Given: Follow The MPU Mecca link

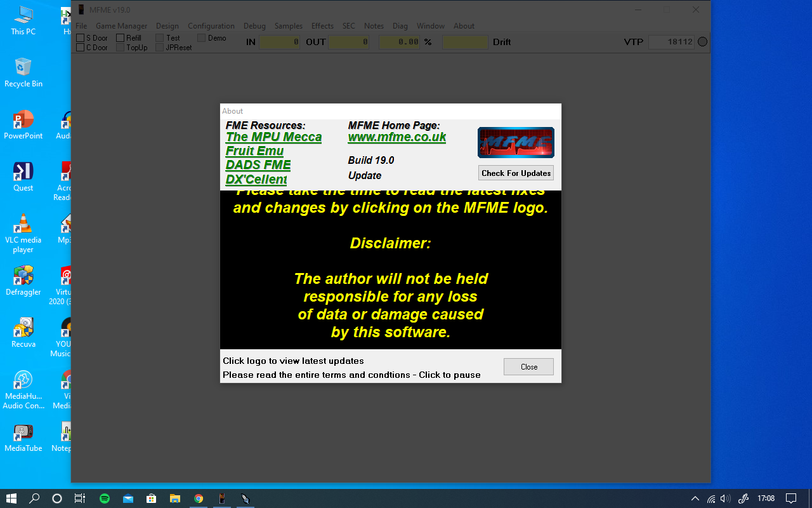Looking at the screenshot, I should pos(273,137).
